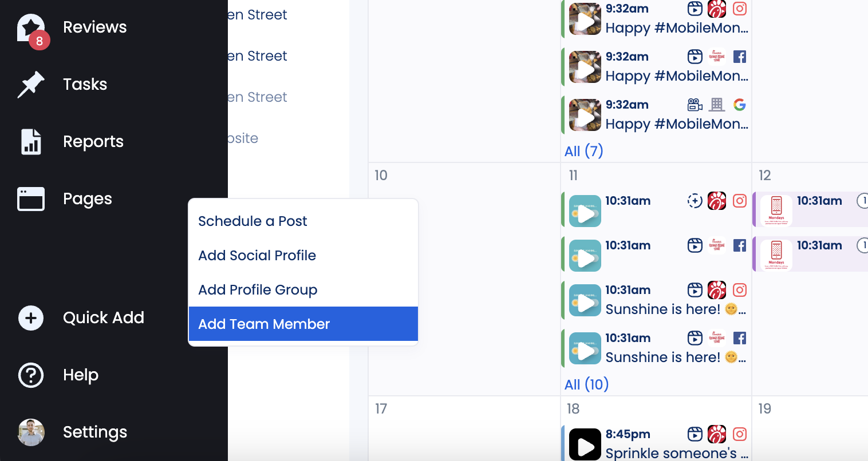
Task: Open the Reports bar-chart icon
Action: (30, 141)
